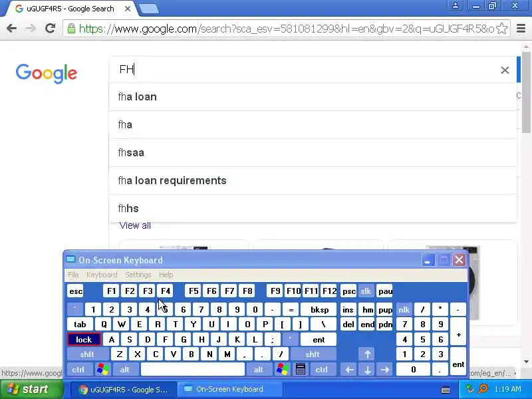Image resolution: width=532 pixels, height=399 pixels.
Task: Toggle the left shft key
Action: [x=87, y=354]
